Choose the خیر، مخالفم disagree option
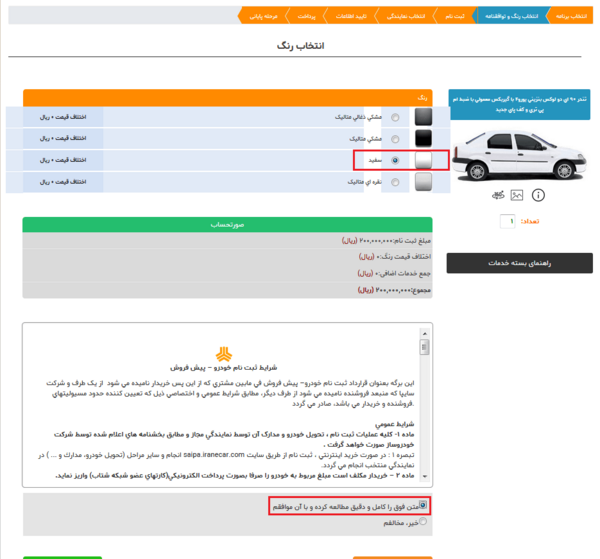This screenshot has height=559, width=600. [423, 521]
